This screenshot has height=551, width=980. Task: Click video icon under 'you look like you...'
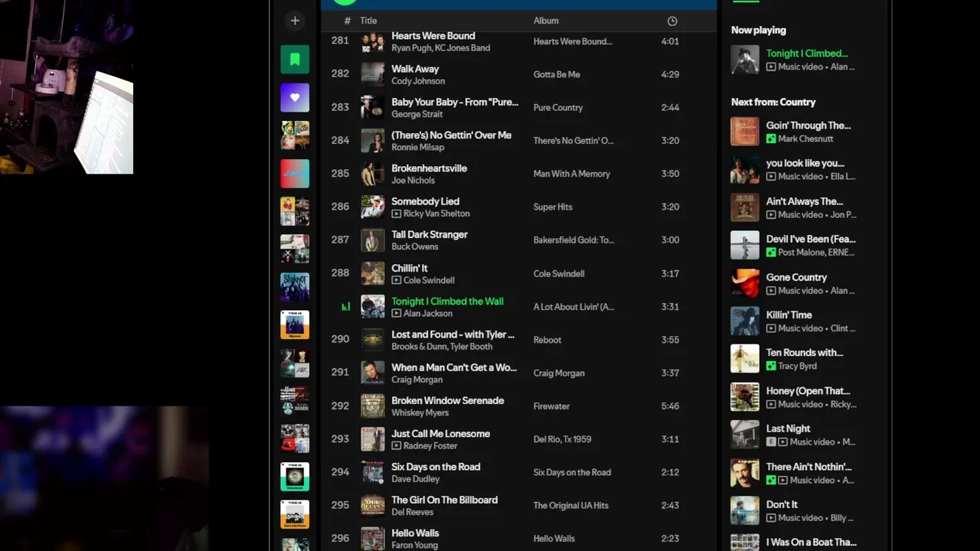[x=771, y=176]
